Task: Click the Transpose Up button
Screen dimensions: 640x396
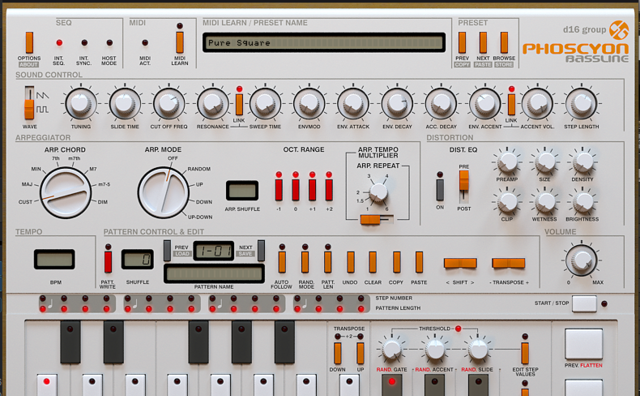Action: pyautogui.click(x=360, y=353)
